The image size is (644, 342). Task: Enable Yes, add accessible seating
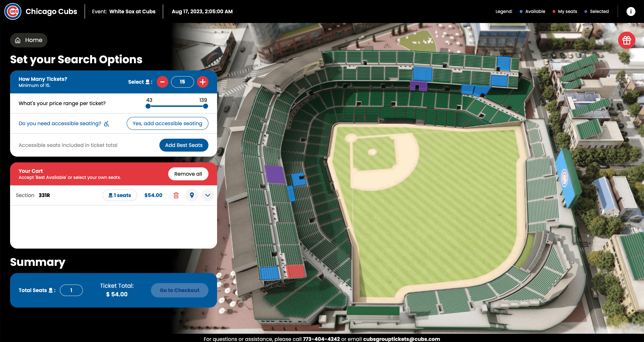[167, 124]
